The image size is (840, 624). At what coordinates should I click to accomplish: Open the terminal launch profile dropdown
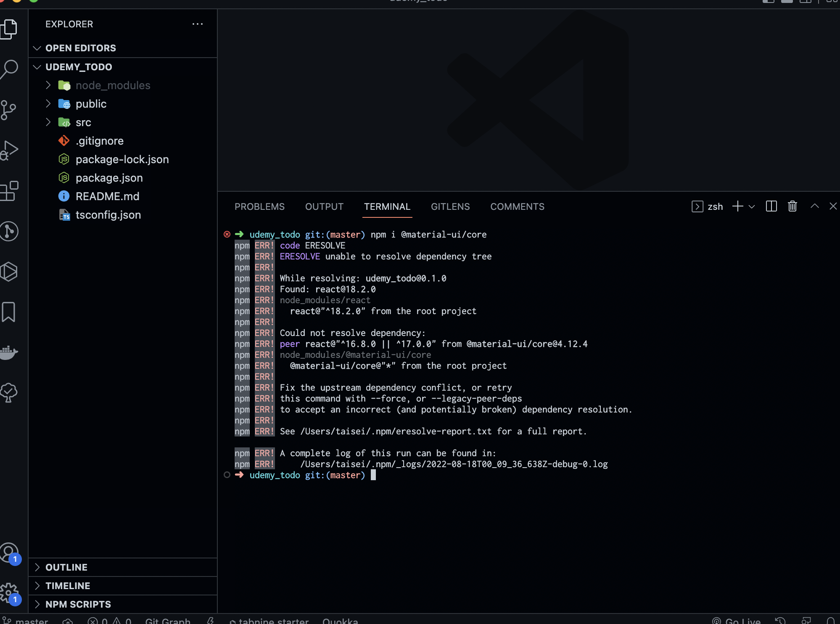coord(752,207)
